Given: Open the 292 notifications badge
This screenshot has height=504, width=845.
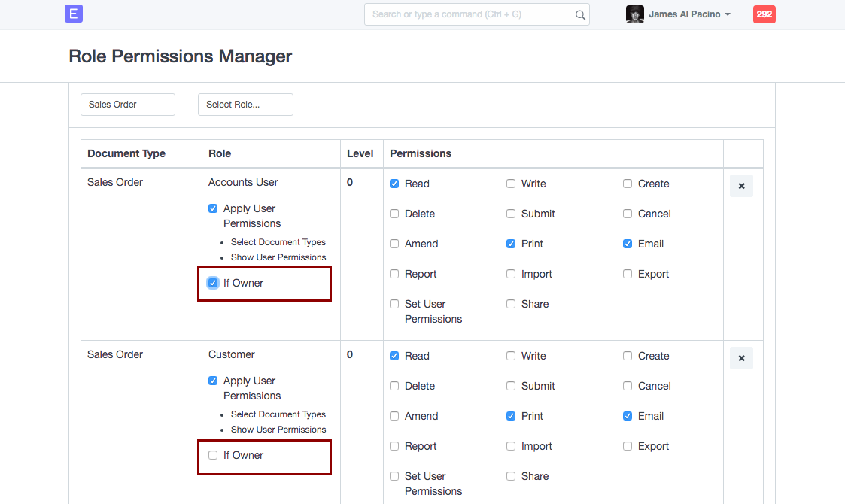Looking at the screenshot, I should click(764, 14).
